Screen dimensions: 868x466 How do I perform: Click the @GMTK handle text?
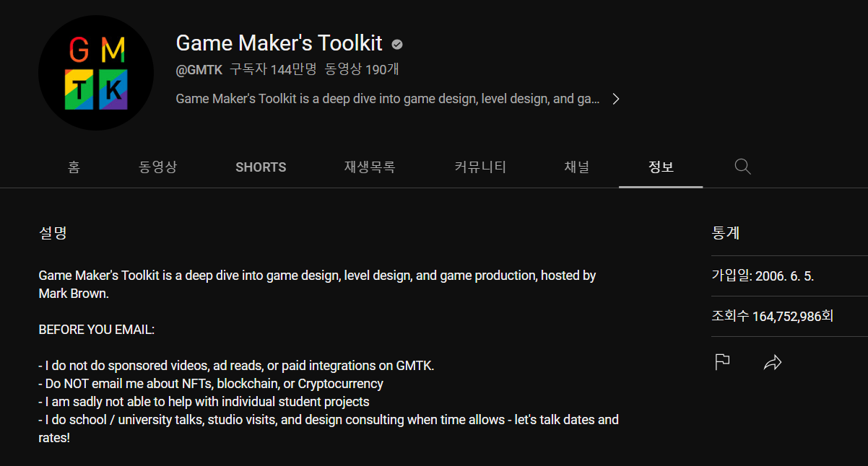point(199,70)
